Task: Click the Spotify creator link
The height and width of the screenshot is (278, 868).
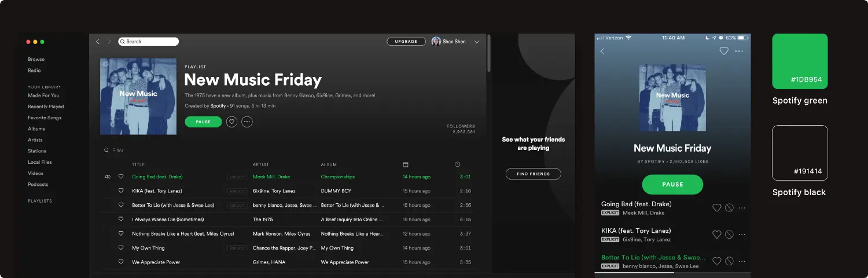Action: [218, 106]
